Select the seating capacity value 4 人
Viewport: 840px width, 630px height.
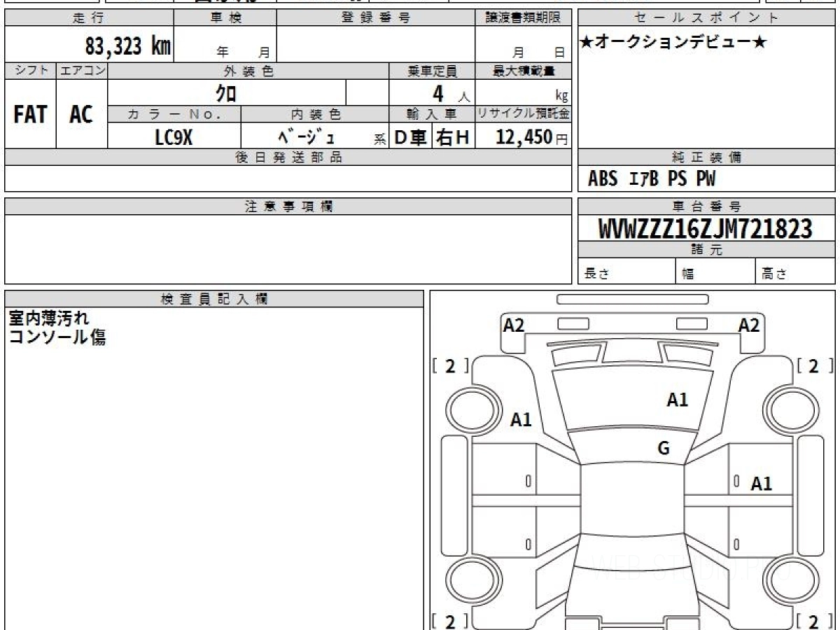point(450,93)
